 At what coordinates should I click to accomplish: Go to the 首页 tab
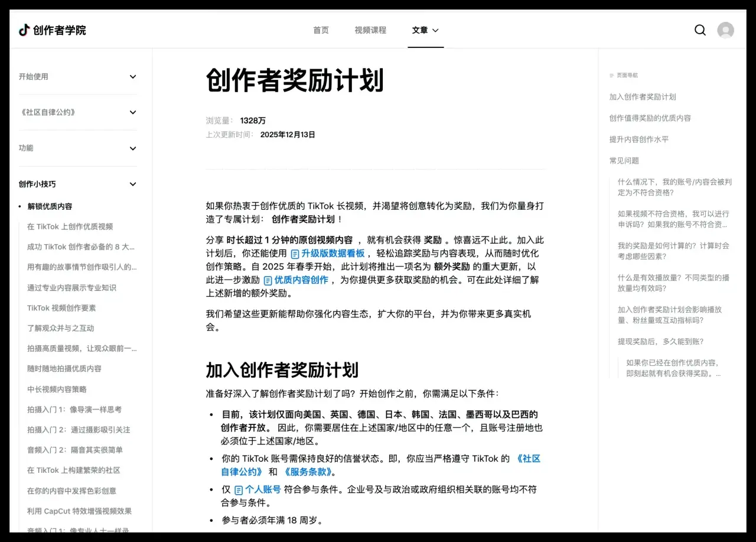[321, 30]
